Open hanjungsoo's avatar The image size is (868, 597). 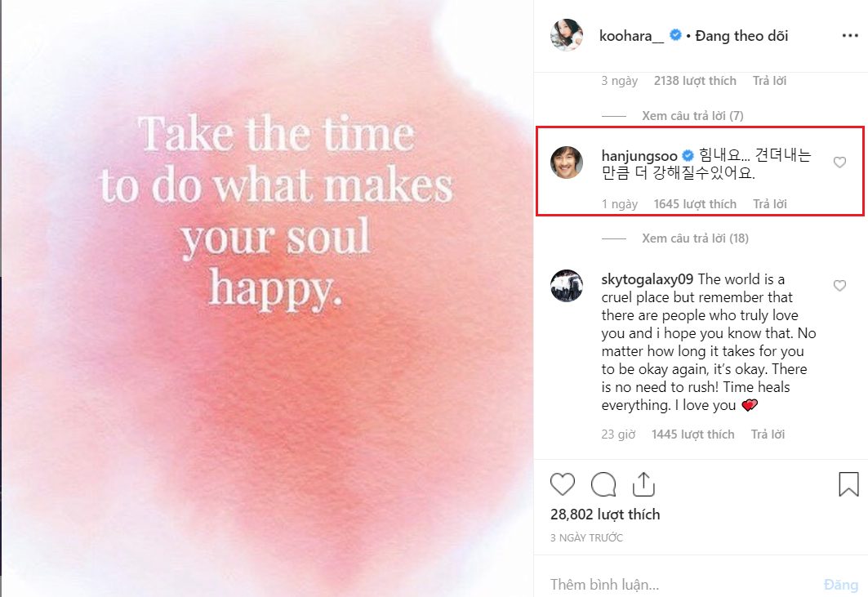pyautogui.click(x=567, y=162)
